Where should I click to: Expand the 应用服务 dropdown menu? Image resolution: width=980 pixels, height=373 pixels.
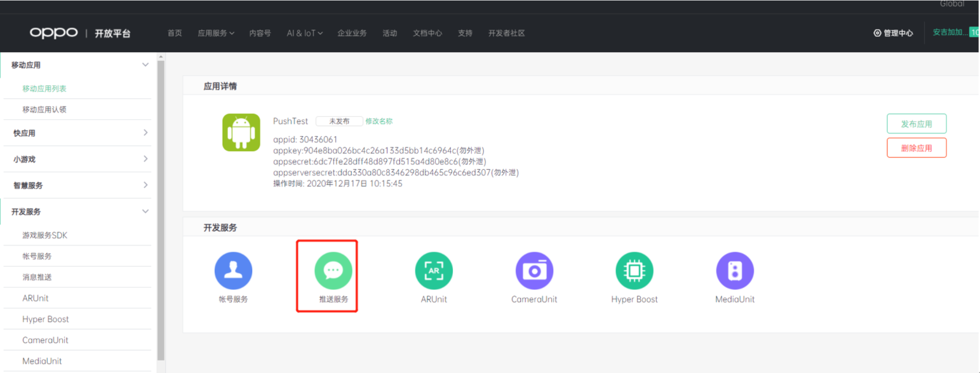(216, 33)
